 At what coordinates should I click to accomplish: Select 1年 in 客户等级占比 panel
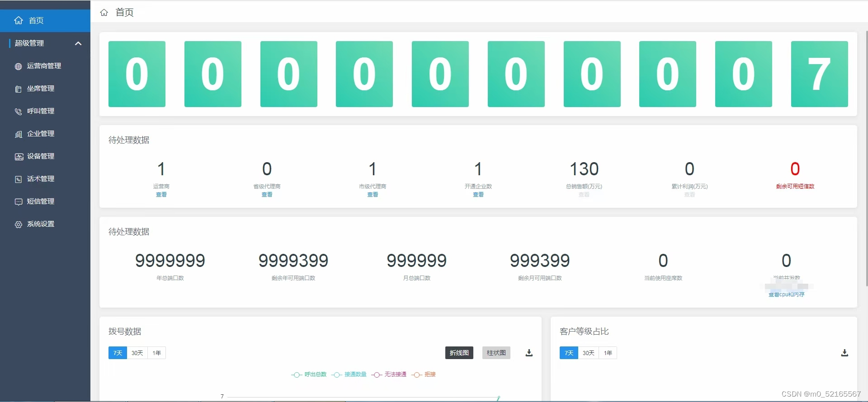[608, 353]
